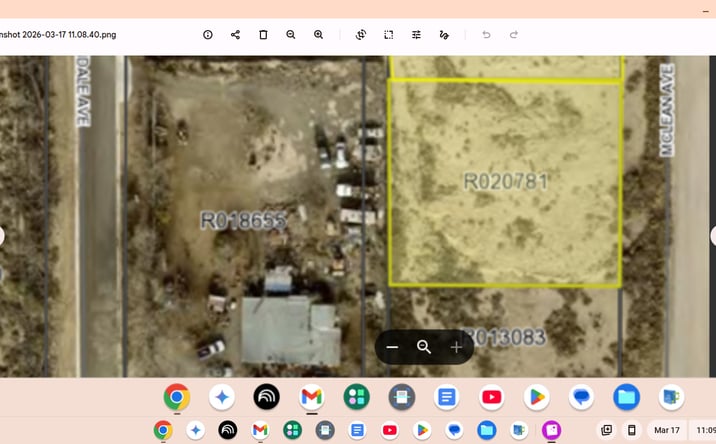The image size is (716, 444).
Task: Open the gray scanner app on shelf
Action: coord(325,430)
